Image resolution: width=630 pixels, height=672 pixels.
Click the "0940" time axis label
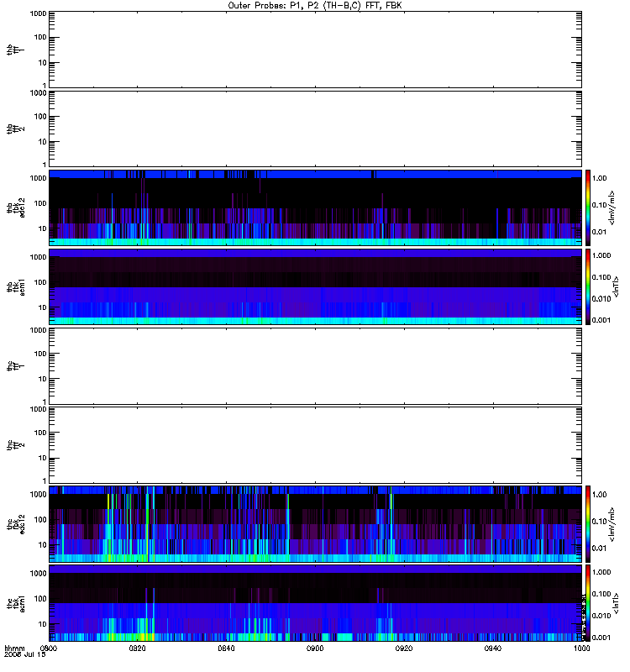point(493,648)
